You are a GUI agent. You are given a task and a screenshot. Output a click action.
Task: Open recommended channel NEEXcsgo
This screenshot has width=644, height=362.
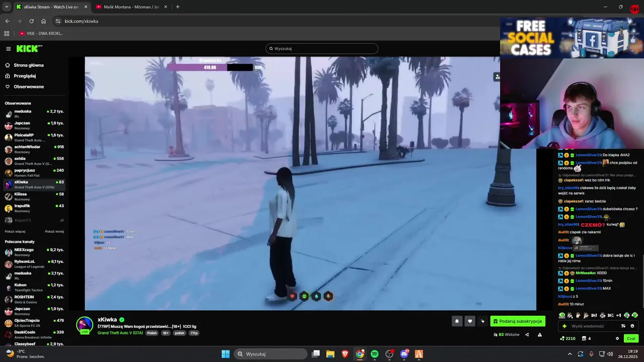click(34, 252)
